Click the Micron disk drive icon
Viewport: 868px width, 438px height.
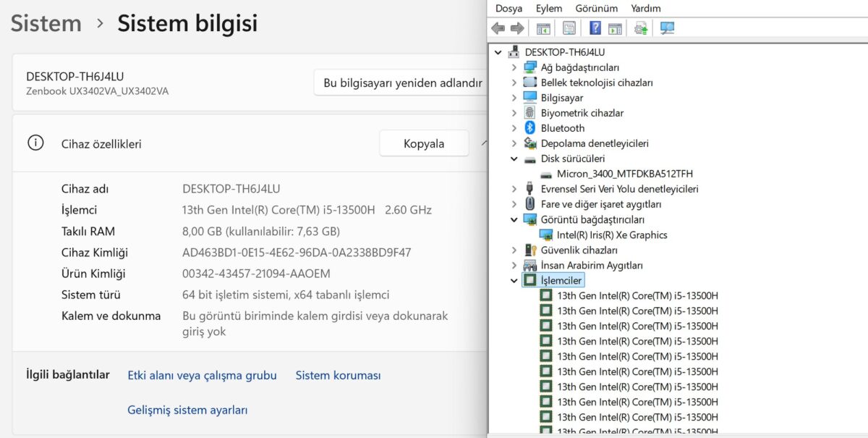[x=546, y=174]
